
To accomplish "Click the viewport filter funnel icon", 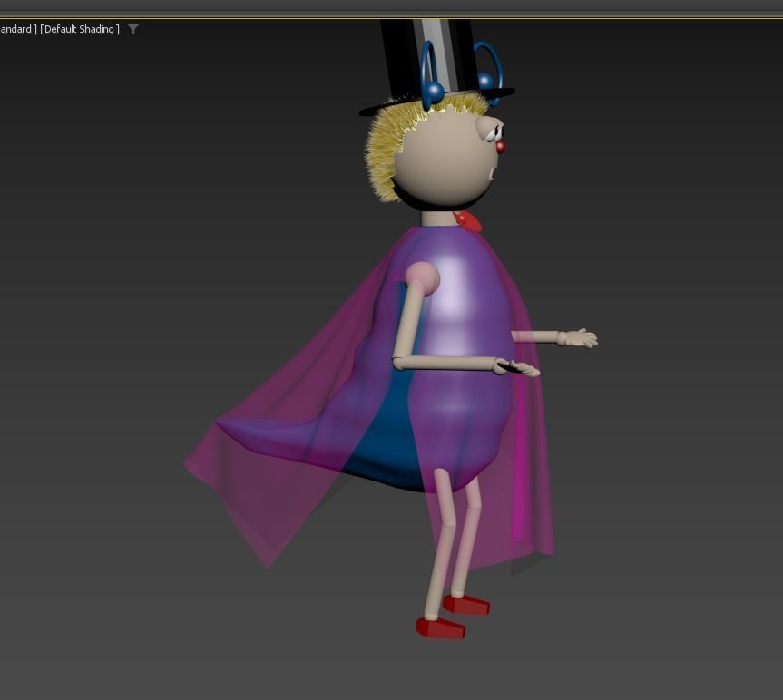I will pos(133,29).
